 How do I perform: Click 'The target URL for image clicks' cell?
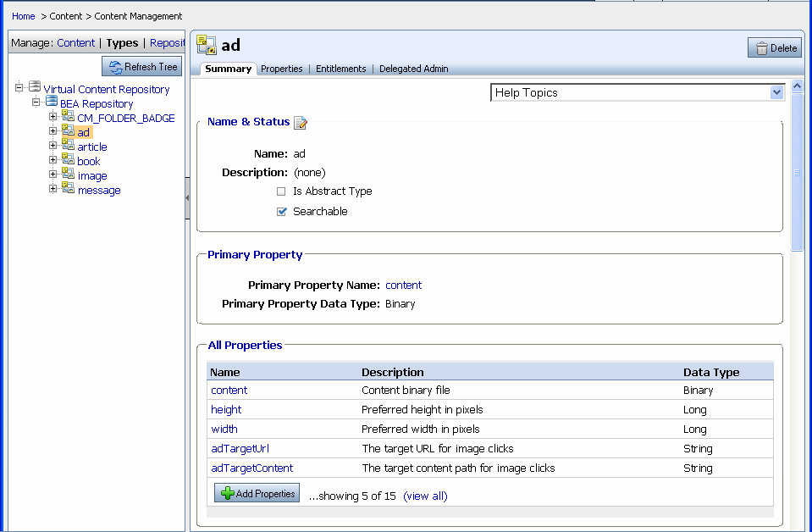point(438,449)
